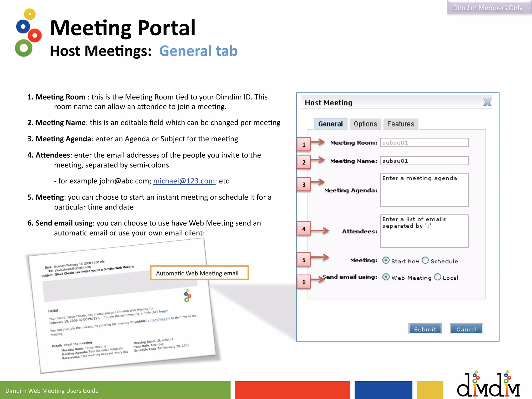
Task: Open the Options tab
Action: pyautogui.click(x=365, y=124)
